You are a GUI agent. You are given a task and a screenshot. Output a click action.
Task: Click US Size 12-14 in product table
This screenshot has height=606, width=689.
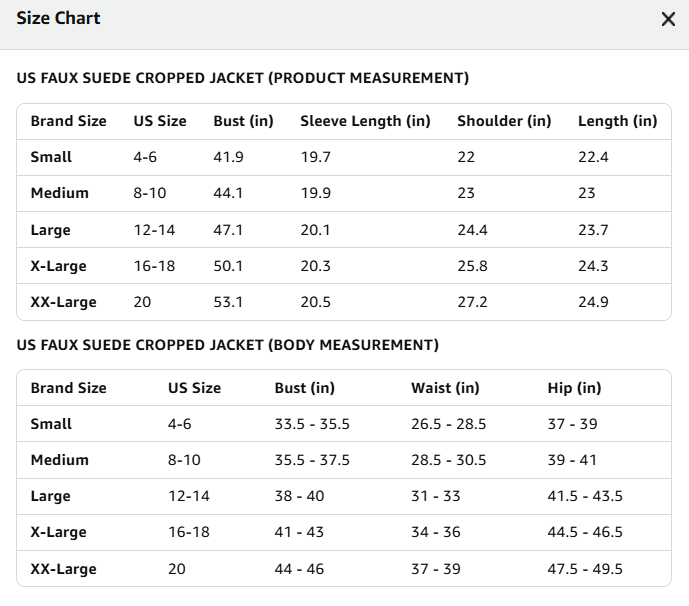coord(154,230)
